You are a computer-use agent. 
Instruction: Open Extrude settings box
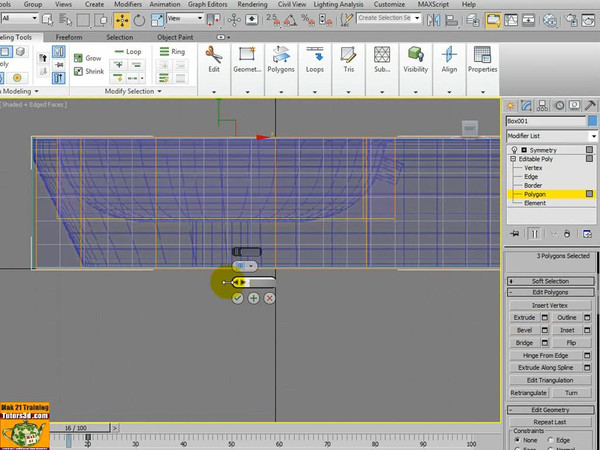tap(545, 318)
